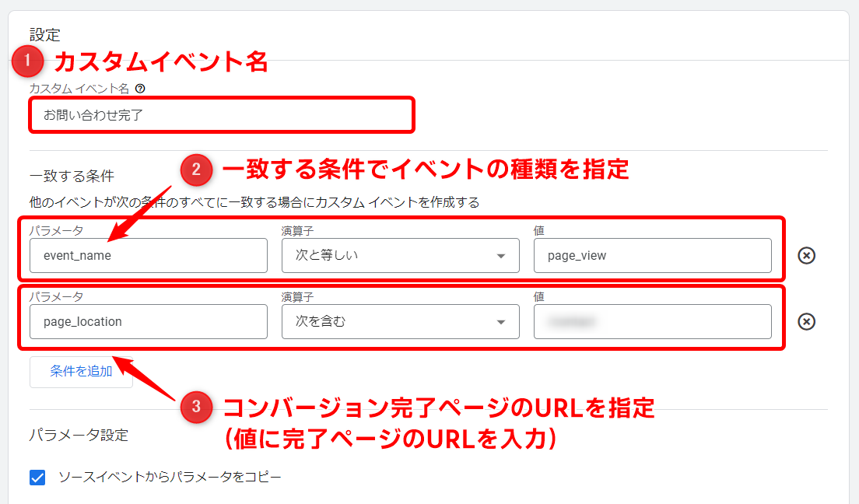Click the パラメータ設定 section heading
Viewport: 859px width, 504px height.
click(79, 435)
